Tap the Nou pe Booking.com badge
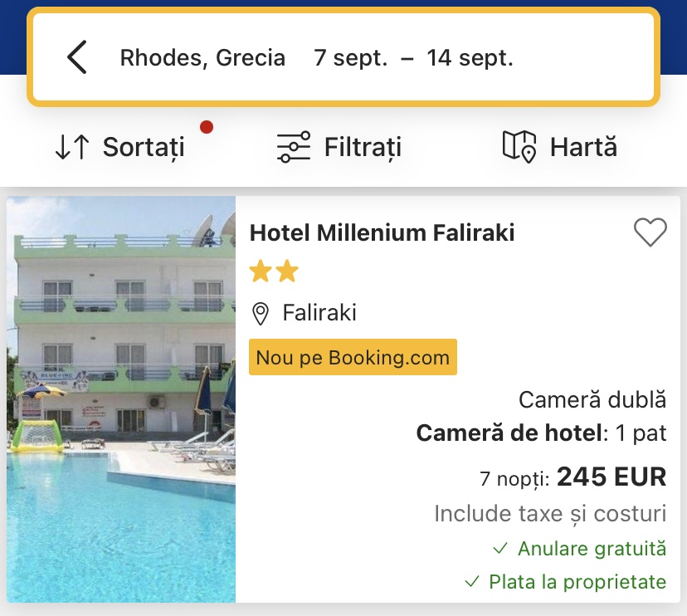687x616 pixels. [x=353, y=358]
